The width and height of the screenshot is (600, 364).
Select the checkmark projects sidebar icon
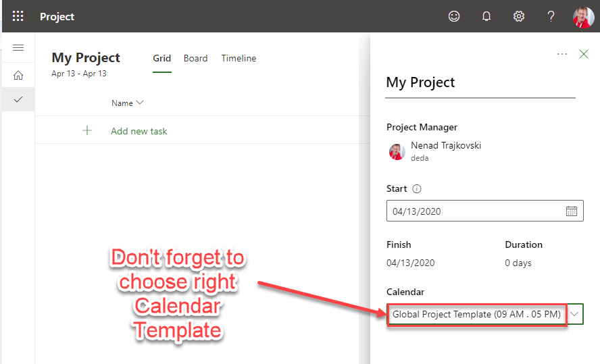click(x=18, y=99)
